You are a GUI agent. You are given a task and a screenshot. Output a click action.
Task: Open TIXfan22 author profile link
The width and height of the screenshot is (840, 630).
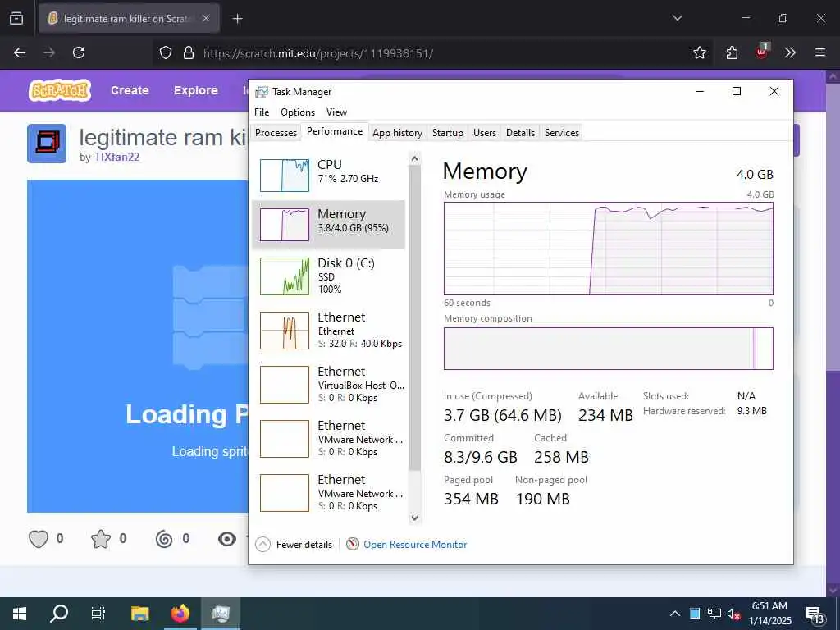(116, 157)
